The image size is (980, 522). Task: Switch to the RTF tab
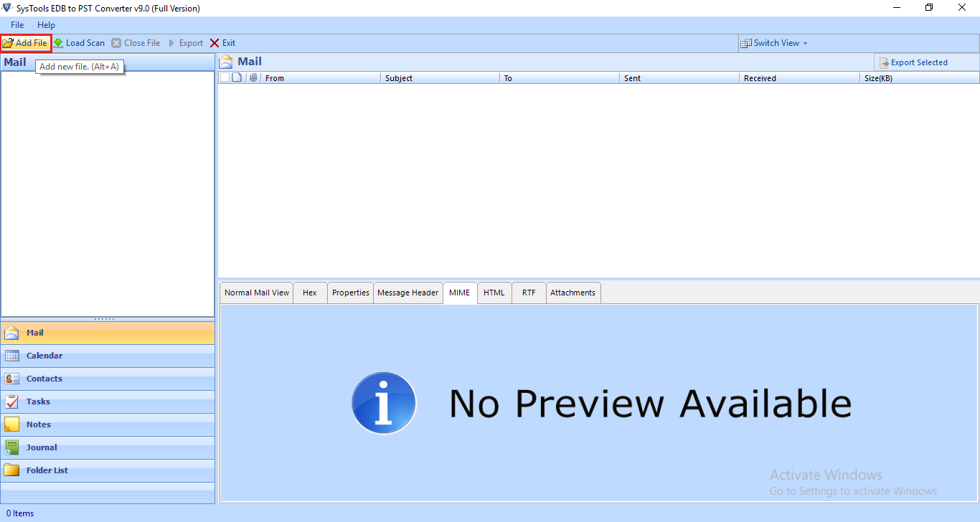point(529,293)
